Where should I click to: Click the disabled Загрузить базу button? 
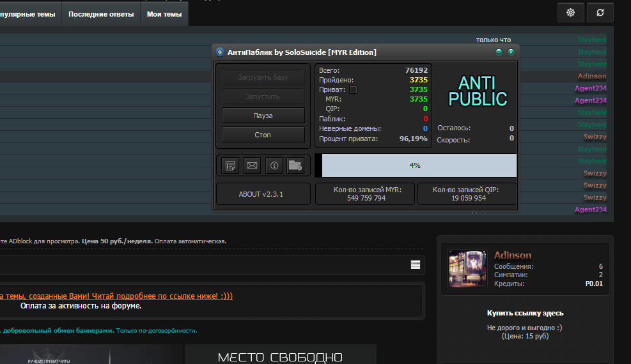[263, 77]
